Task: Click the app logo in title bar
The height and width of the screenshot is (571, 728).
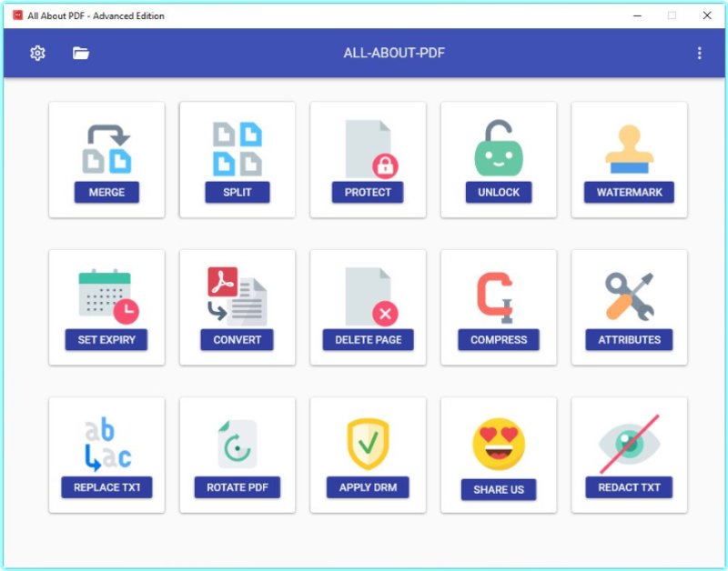Action: [x=17, y=15]
